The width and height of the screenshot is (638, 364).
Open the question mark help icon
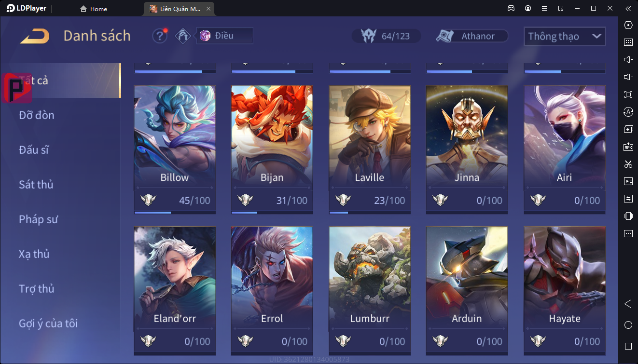click(160, 36)
